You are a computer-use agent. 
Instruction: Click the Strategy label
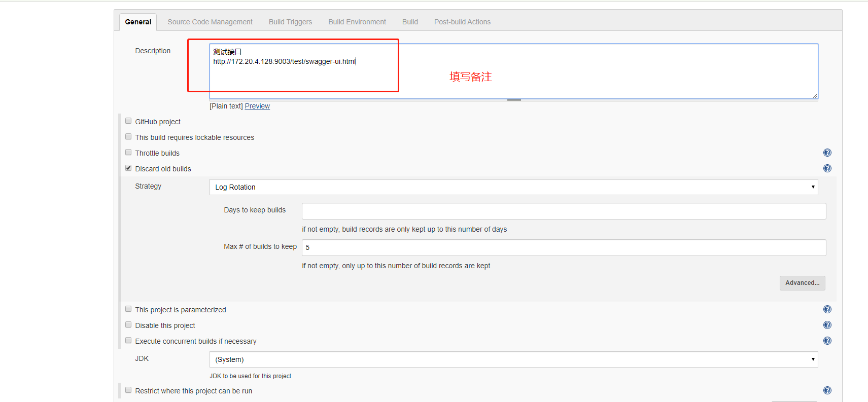coord(148,186)
